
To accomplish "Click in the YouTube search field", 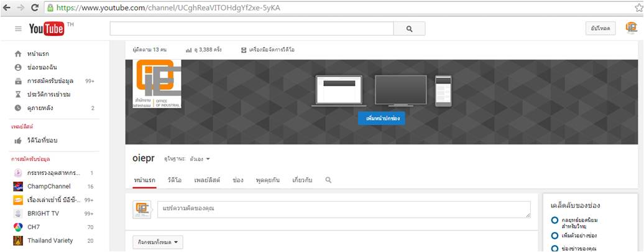I will coord(251,29).
